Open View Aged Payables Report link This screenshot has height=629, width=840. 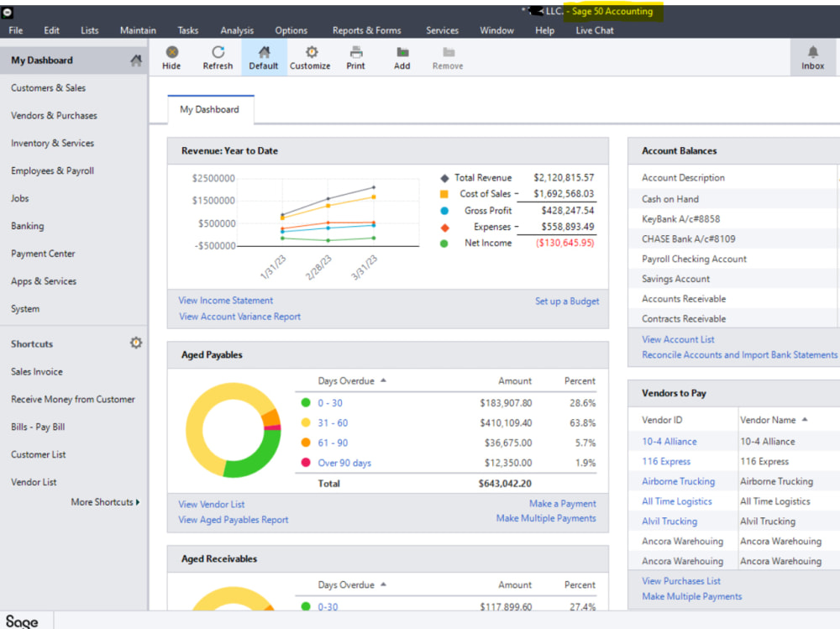point(233,520)
